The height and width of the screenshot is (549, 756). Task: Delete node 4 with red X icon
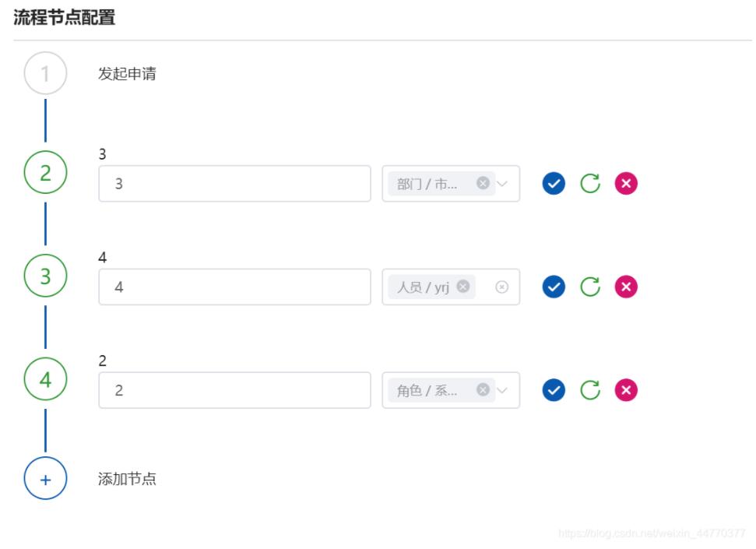pos(626,390)
